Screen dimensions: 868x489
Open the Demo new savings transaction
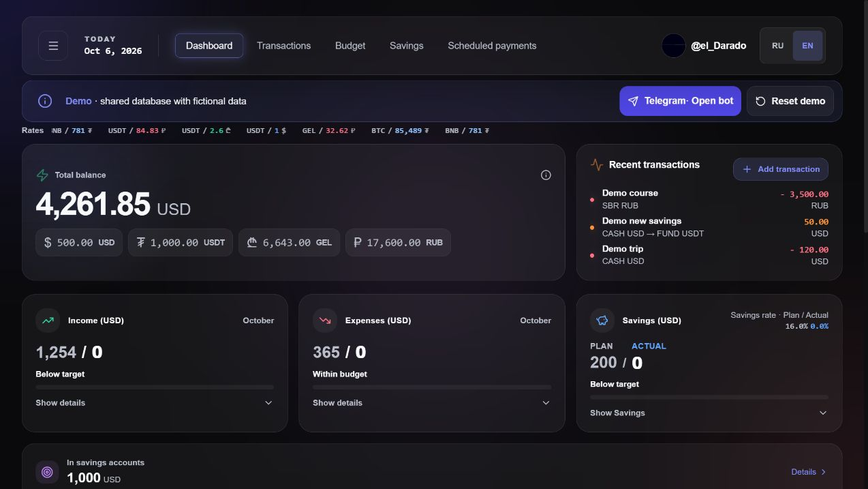[709, 227]
